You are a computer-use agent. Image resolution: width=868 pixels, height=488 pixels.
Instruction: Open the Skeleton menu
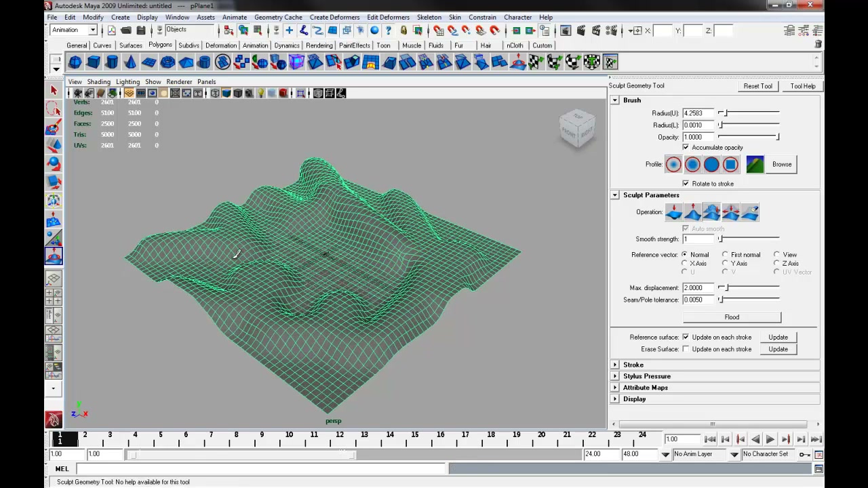429,17
